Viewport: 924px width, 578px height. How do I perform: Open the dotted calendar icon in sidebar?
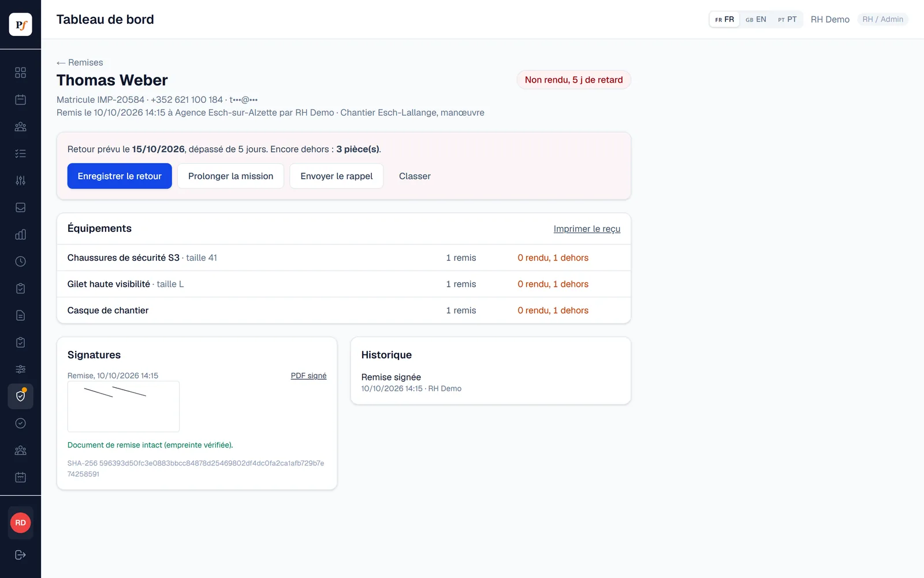20,477
